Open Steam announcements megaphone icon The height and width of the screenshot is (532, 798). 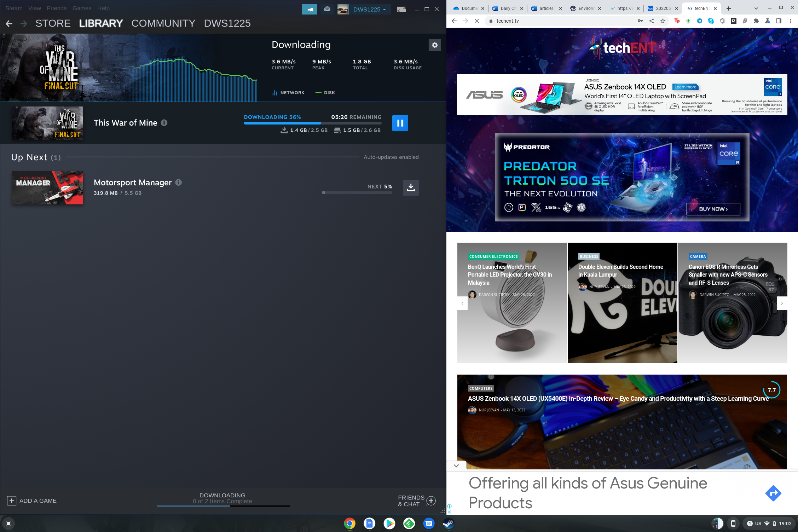[310, 9]
